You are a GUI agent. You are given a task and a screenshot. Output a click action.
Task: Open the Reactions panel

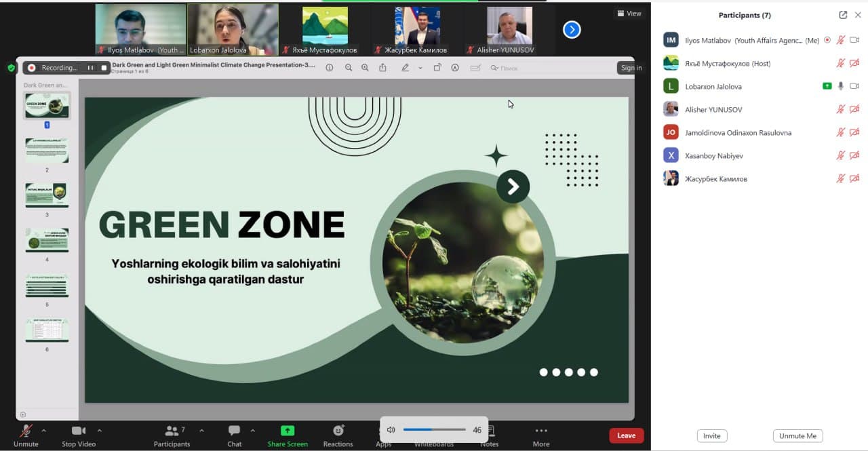tap(338, 431)
